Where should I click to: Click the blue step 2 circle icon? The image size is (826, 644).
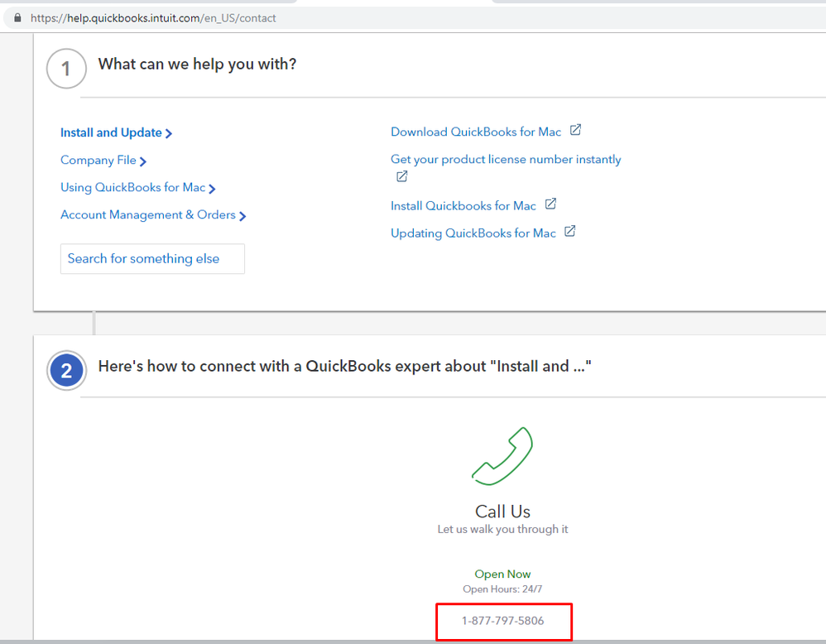coord(66,371)
